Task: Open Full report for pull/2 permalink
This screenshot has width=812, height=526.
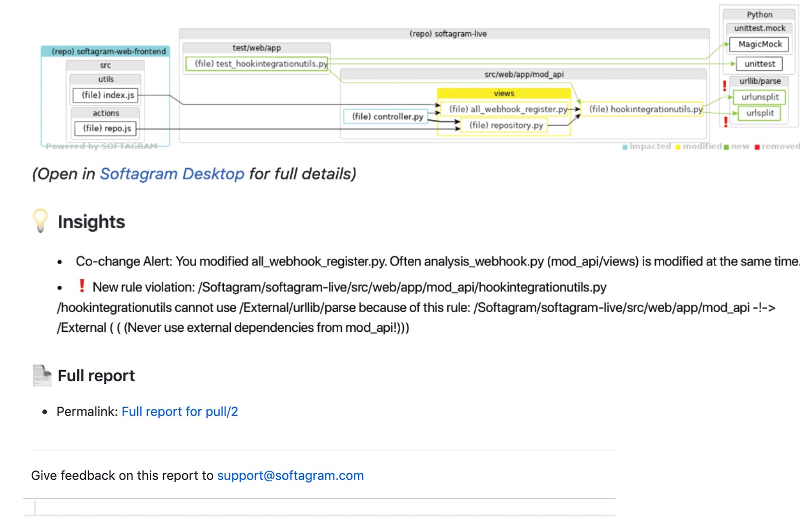Action: click(x=180, y=412)
